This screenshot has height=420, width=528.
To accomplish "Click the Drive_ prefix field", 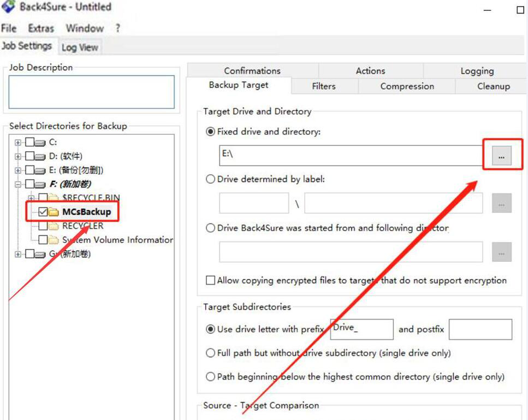I will [361, 329].
